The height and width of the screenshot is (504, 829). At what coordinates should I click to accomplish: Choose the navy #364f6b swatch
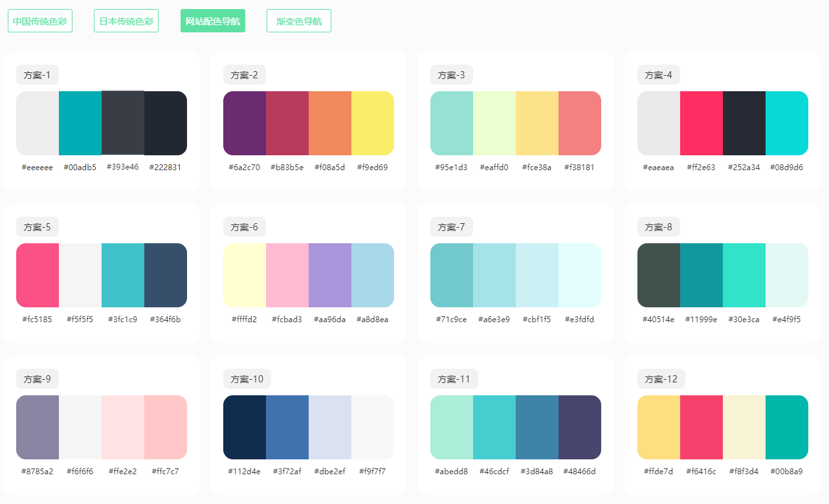tap(166, 275)
